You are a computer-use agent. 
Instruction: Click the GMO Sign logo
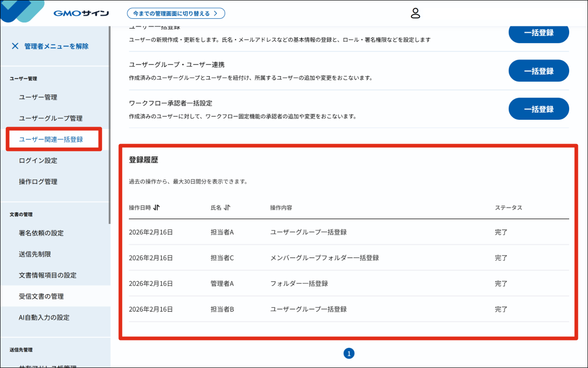click(81, 13)
